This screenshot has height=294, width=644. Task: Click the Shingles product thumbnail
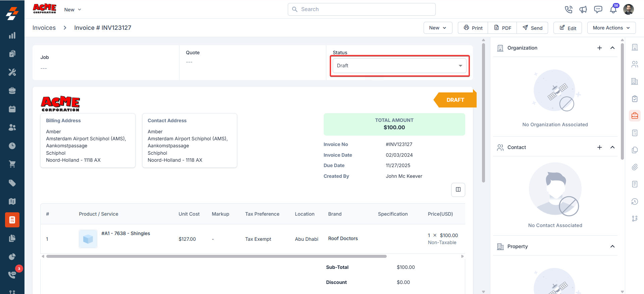click(88, 239)
